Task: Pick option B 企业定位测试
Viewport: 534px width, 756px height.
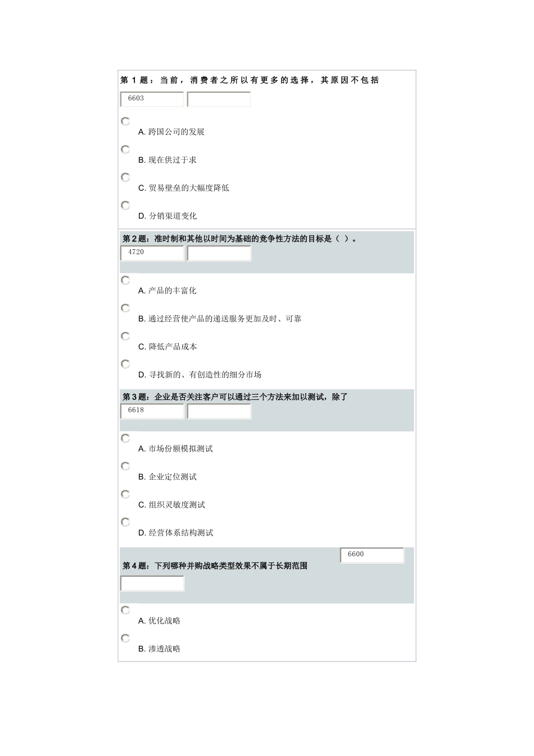Action: click(125, 466)
